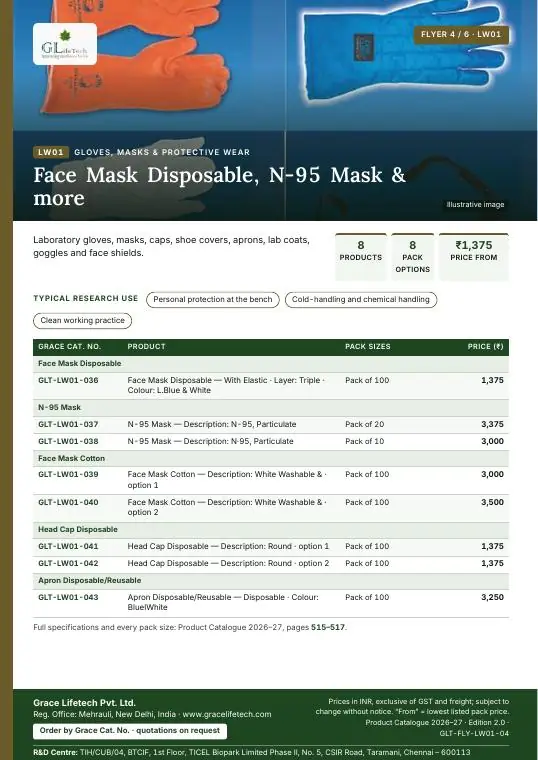This screenshot has height=760, width=538.
Task: Select 'Cold-handling and chemical handling' pill
Action: (361, 300)
